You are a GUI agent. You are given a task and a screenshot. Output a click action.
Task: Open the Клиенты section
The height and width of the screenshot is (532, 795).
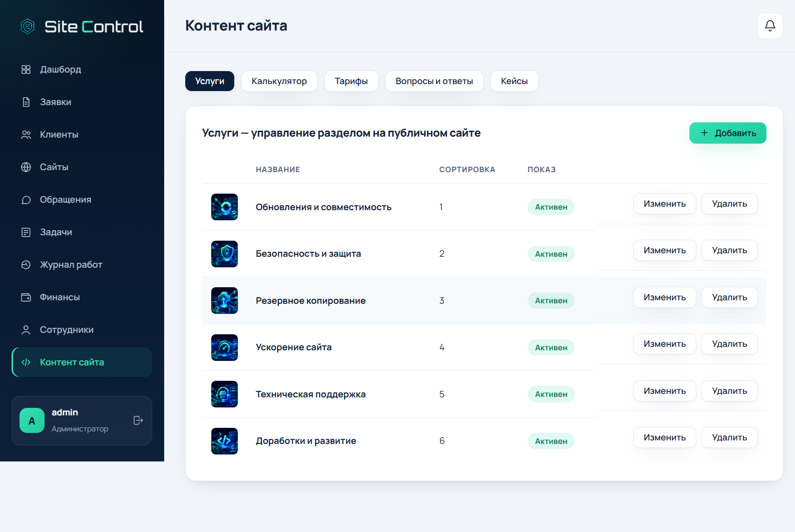click(82, 135)
